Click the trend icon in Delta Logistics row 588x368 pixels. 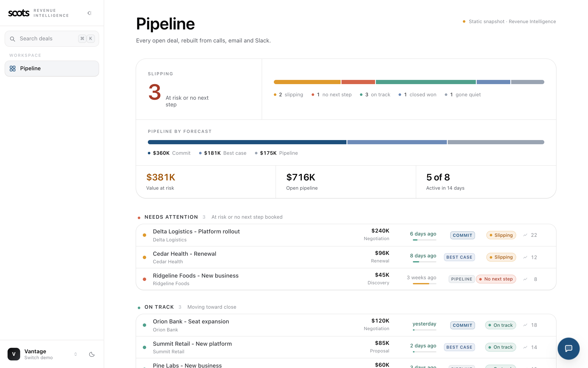point(525,235)
